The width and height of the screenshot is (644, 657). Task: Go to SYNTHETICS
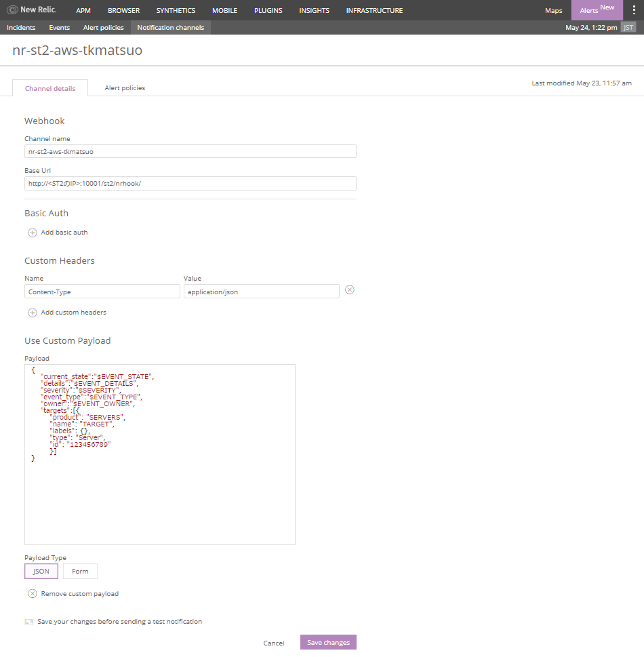(x=176, y=10)
